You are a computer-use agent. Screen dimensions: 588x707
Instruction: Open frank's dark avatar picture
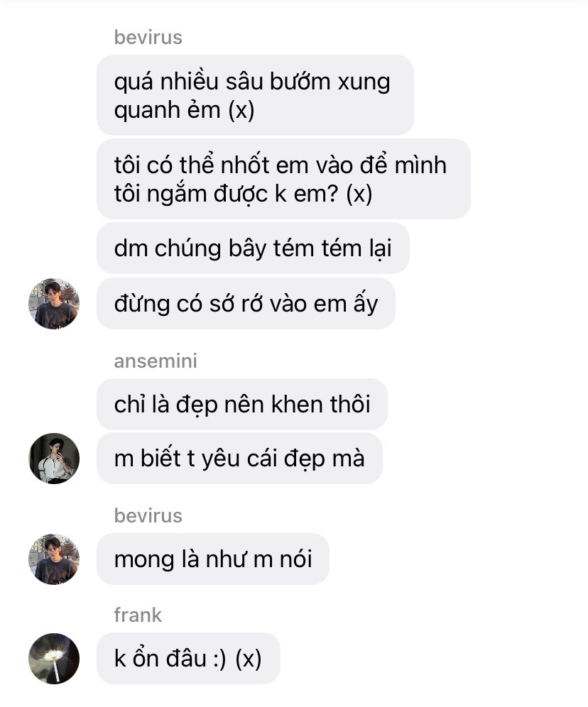pyautogui.click(x=54, y=659)
